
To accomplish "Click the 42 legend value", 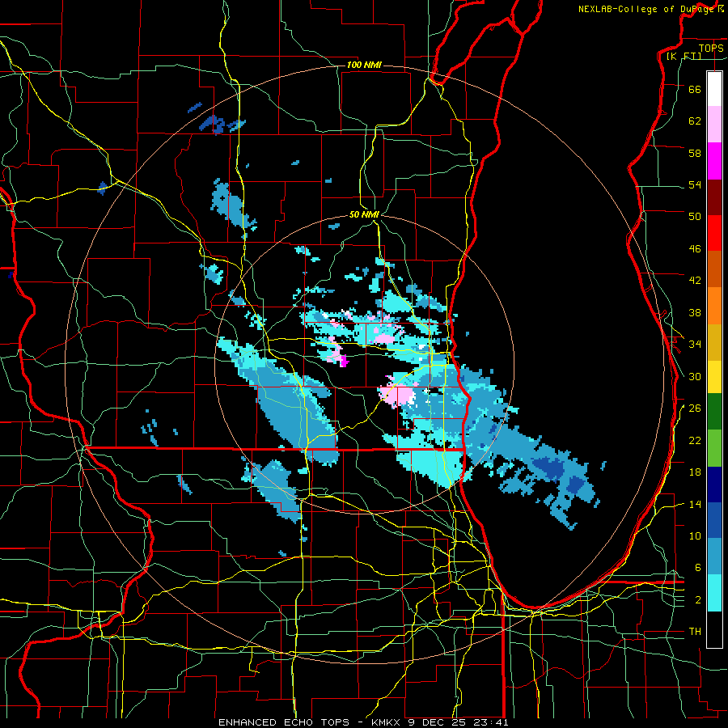I will 695,281.
